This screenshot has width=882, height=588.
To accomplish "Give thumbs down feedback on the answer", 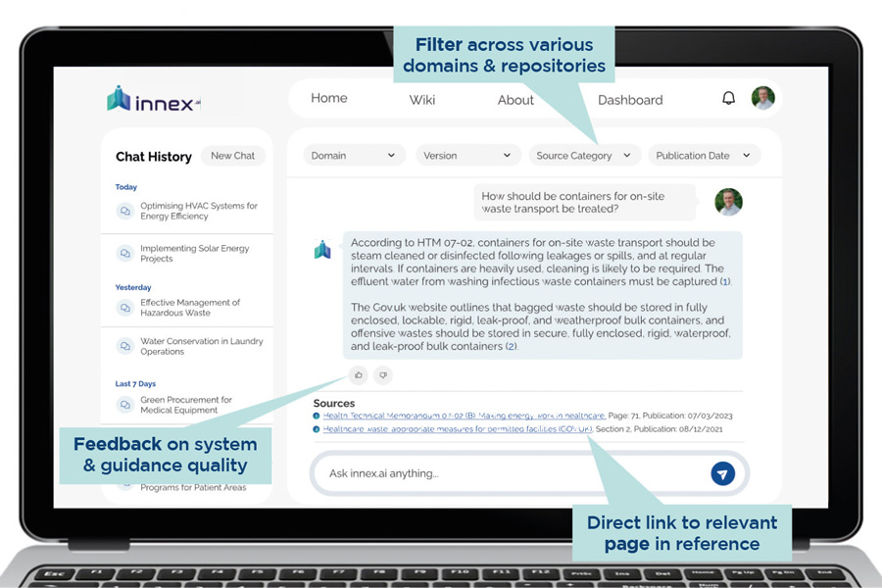I will pos(383,374).
